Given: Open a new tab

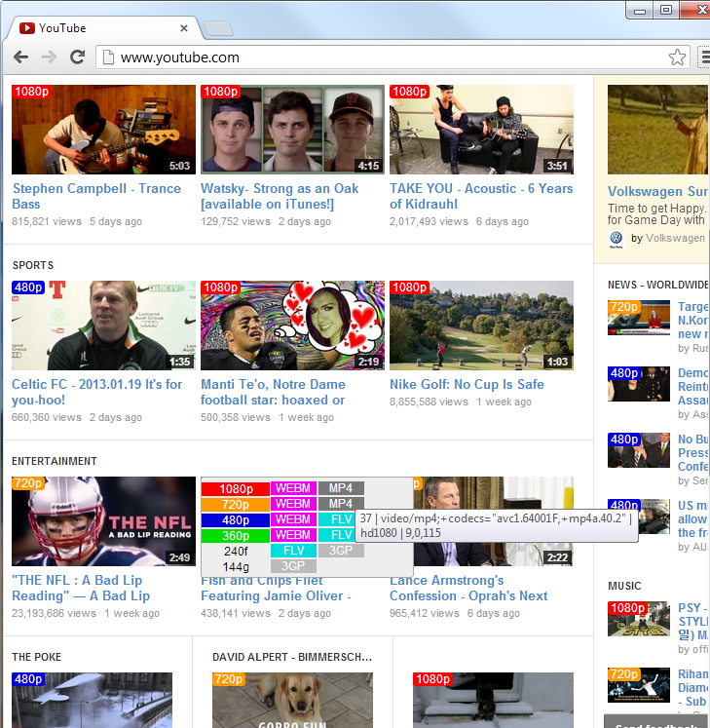Looking at the screenshot, I should pos(218,28).
